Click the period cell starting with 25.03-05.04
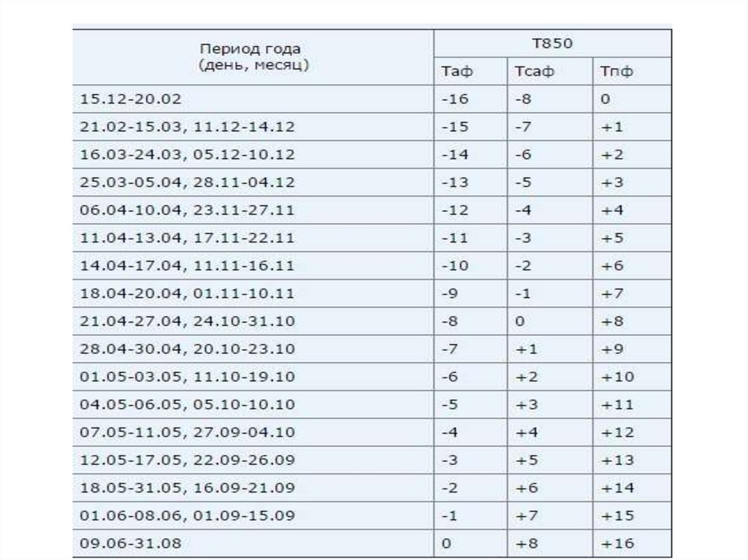 187,183
